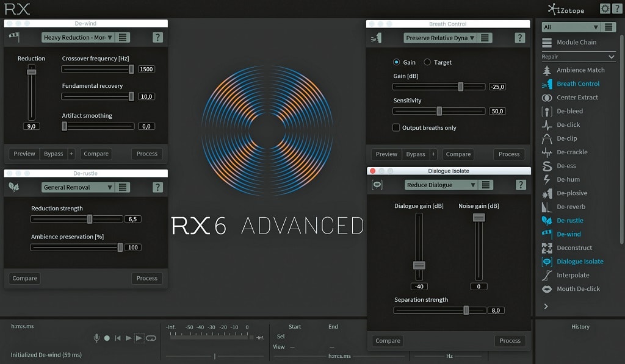Click microphone input monitor icon

(x=96, y=338)
